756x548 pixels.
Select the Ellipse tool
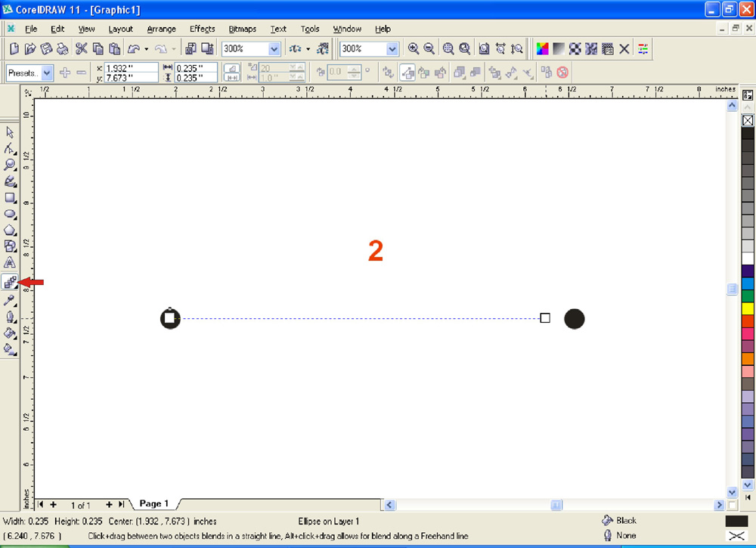(x=11, y=214)
